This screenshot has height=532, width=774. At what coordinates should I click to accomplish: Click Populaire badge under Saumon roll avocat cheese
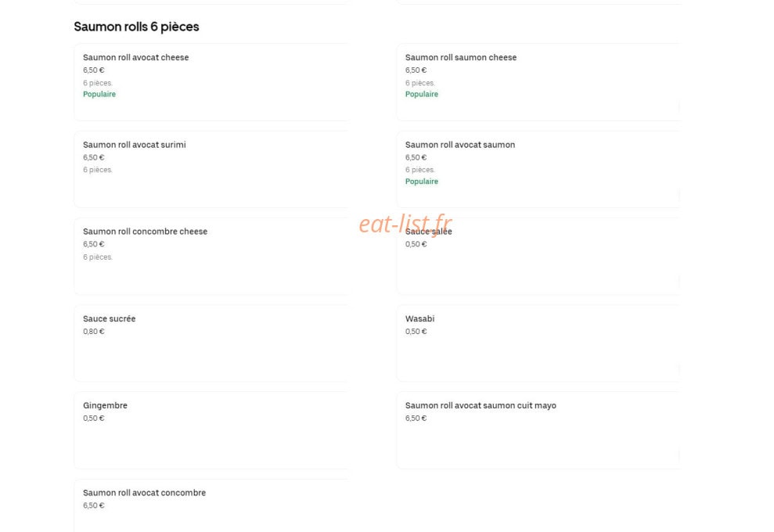point(99,94)
